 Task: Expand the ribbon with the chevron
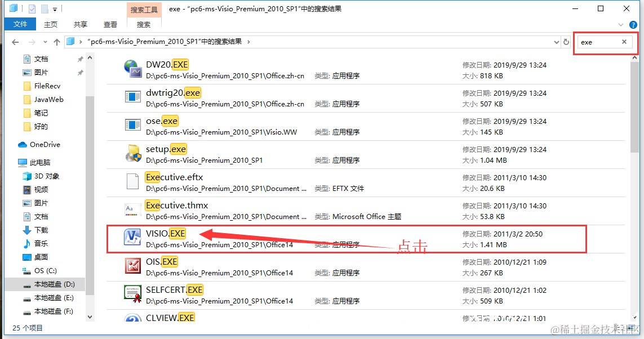click(x=620, y=25)
